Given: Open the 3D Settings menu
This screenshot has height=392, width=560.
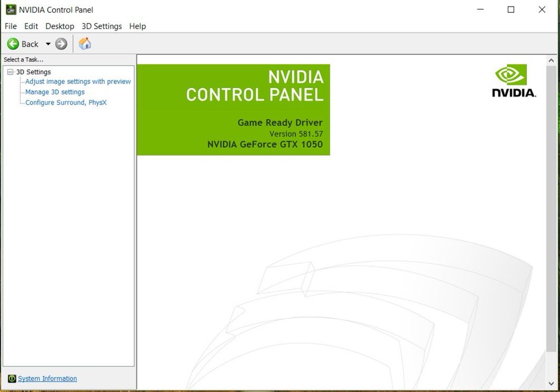Looking at the screenshot, I should 102,26.
